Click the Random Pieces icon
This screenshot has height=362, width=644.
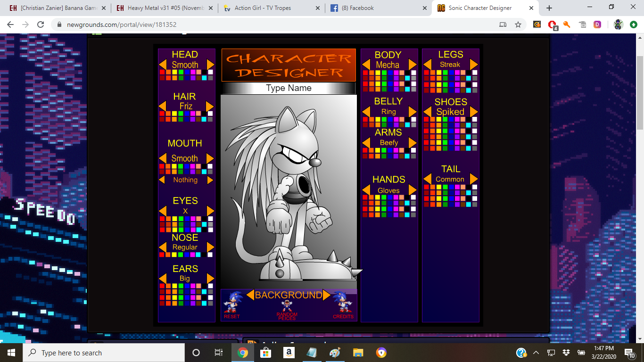coord(287,307)
